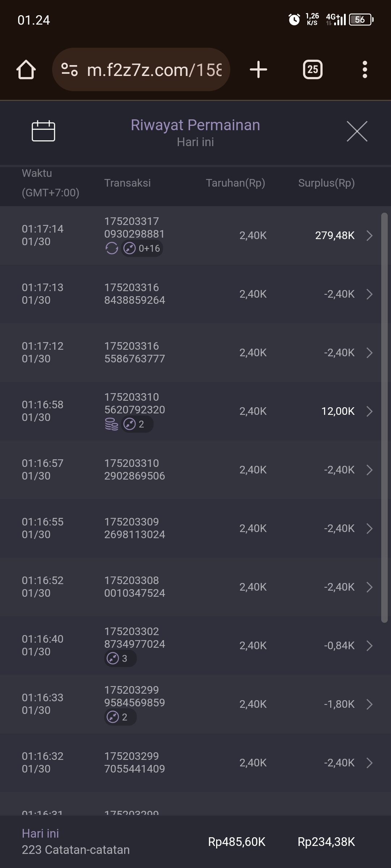391x868 pixels.
Task: Expand details of the 279,48K surplus row
Action: (369, 235)
